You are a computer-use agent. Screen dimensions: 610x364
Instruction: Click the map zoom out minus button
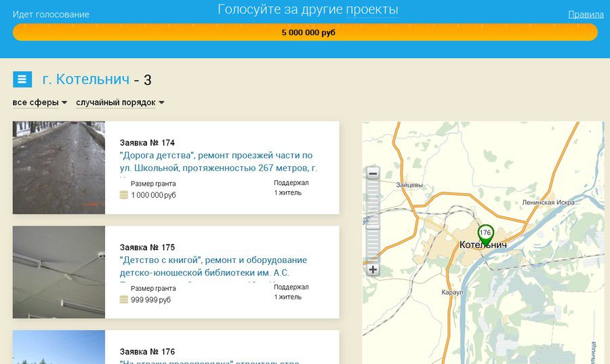tap(373, 174)
